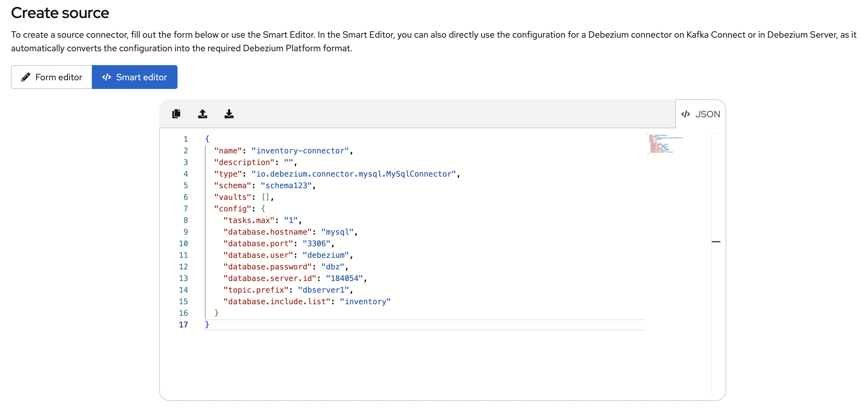Viewport: 868px width, 408px height.
Task: Select the vaults empty array value
Action: (266, 197)
